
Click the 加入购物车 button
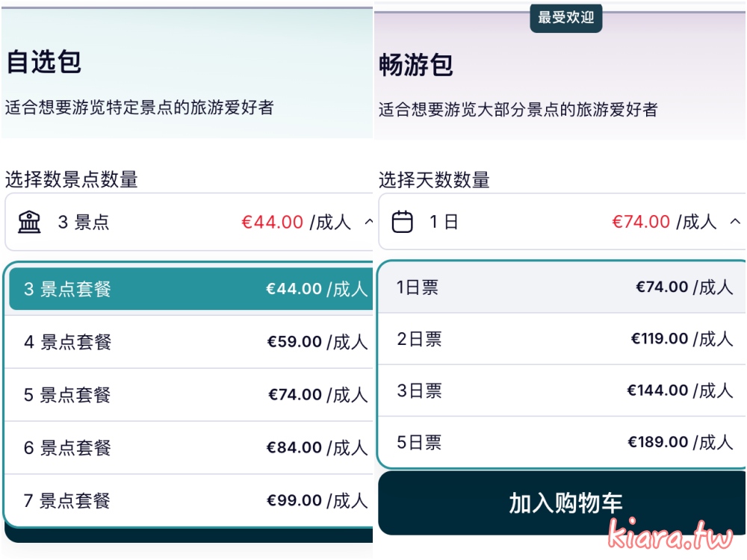pos(562,503)
